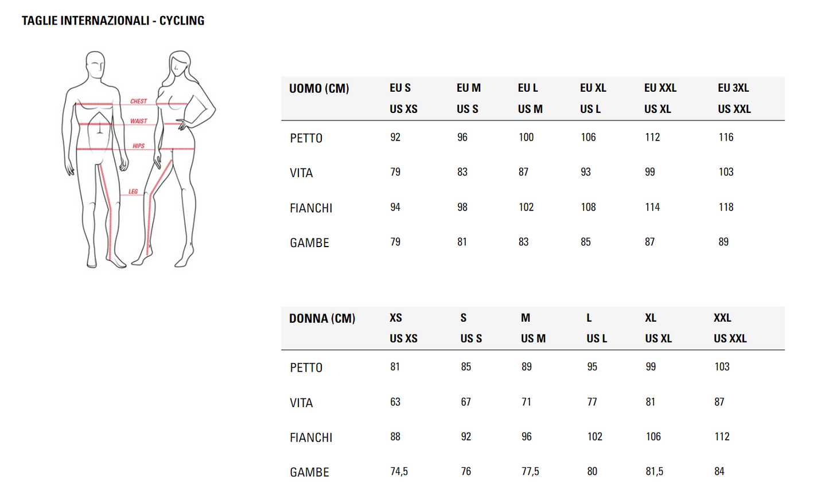Click the CHEST label on the body diagram
Screen dimensions: 829x504
pos(138,101)
